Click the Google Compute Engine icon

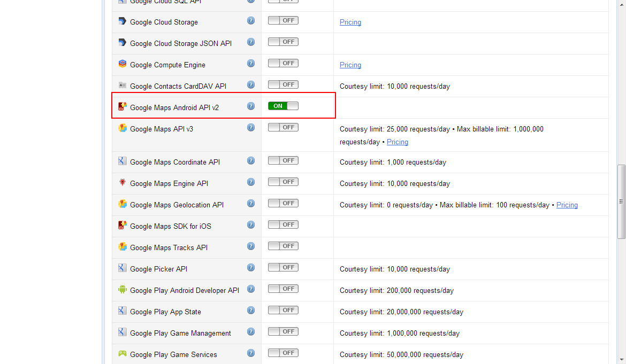[122, 64]
